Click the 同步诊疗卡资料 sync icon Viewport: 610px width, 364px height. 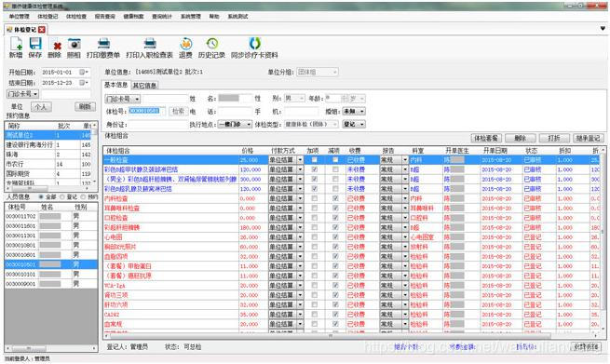pos(255,43)
